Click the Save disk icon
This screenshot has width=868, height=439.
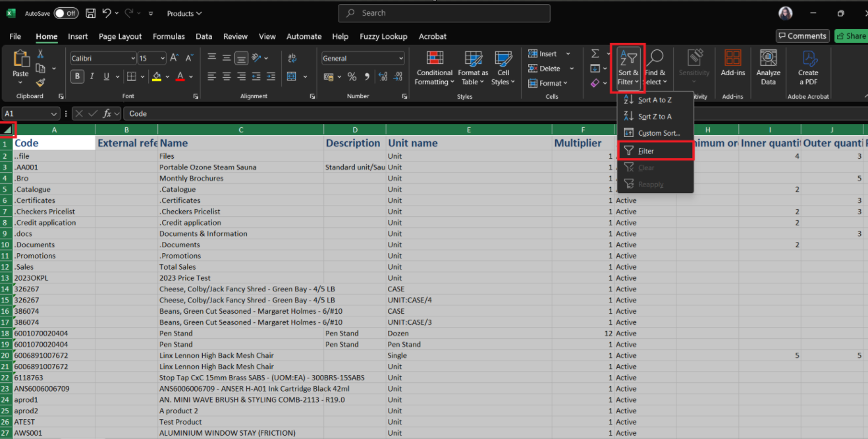tap(90, 13)
